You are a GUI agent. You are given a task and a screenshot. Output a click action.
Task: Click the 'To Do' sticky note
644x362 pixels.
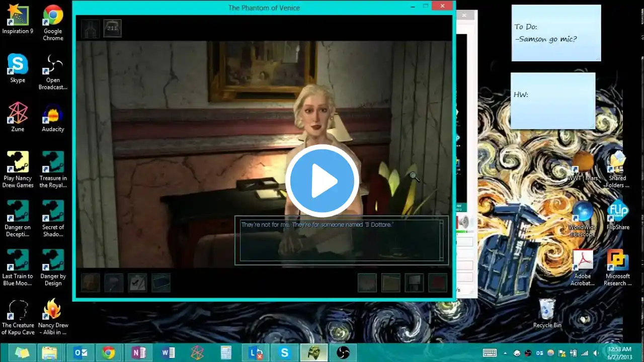click(x=556, y=33)
